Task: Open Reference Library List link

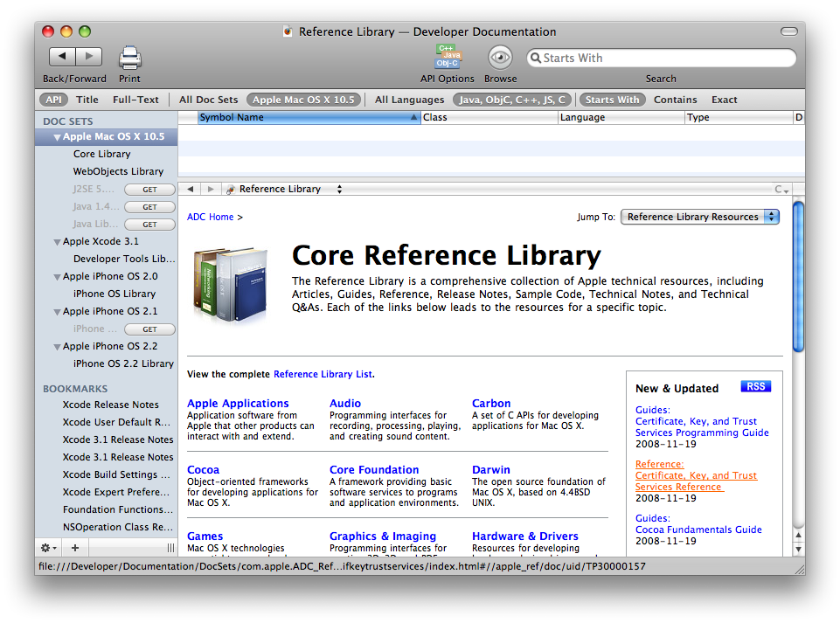Action: point(323,375)
